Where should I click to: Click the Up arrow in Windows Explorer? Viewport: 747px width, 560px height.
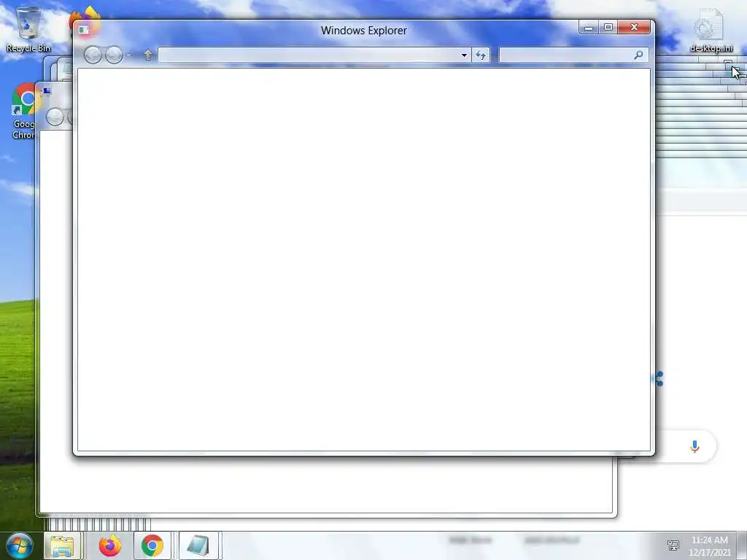point(147,55)
